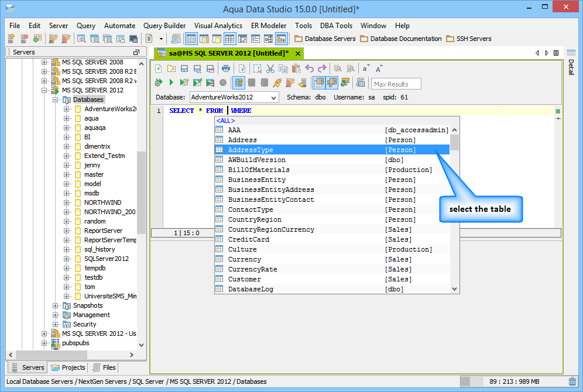Toggle the first highlighted view button in main toolbar
583x392 pixels.
pyautogui.click(x=191, y=38)
